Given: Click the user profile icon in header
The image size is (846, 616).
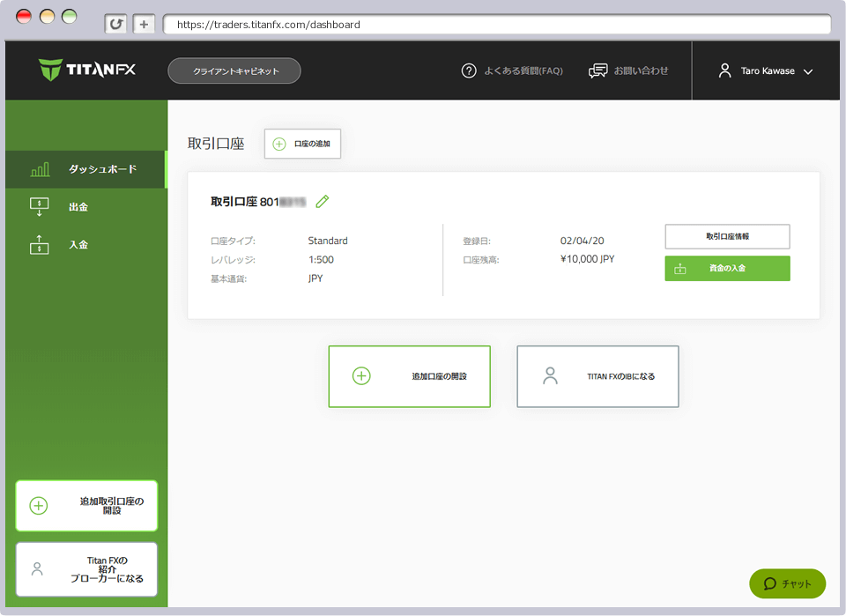Looking at the screenshot, I should pos(725,71).
